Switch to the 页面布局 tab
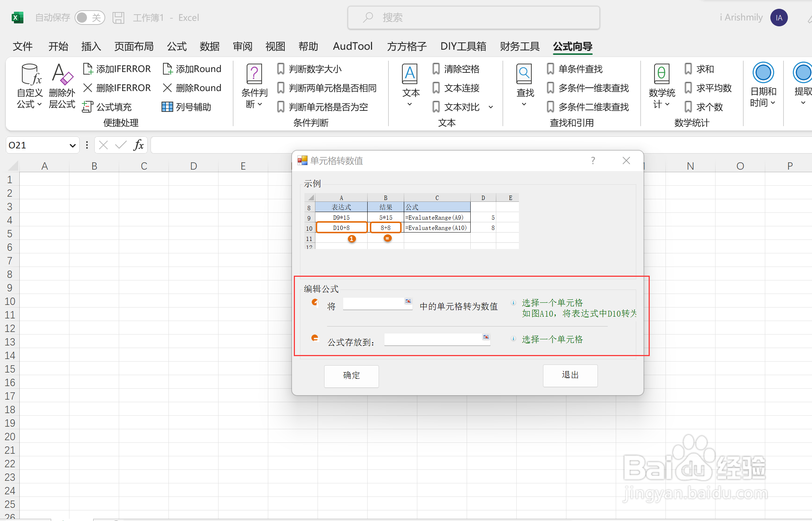 point(134,46)
